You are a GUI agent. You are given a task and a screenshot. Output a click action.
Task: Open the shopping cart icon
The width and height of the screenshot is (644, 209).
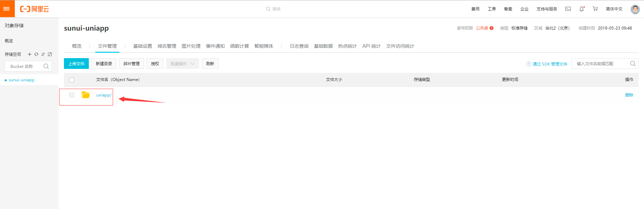pyautogui.click(x=595, y=9)
